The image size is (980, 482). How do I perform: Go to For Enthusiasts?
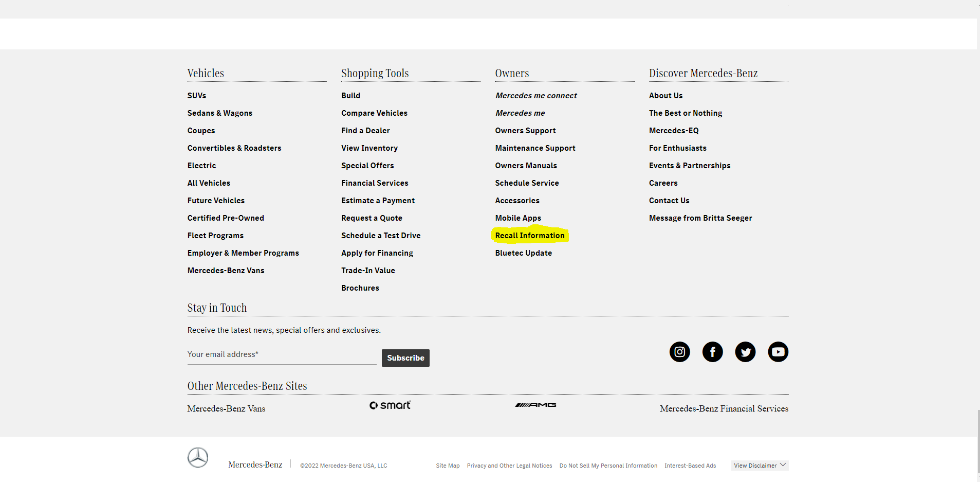(x=678, y=148)
